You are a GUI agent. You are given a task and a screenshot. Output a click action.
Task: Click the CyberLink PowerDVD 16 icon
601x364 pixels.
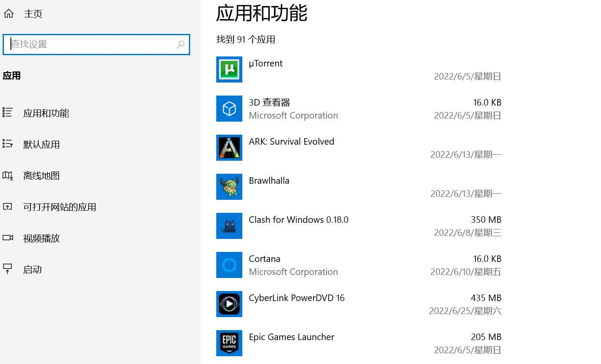click(229, 304)
